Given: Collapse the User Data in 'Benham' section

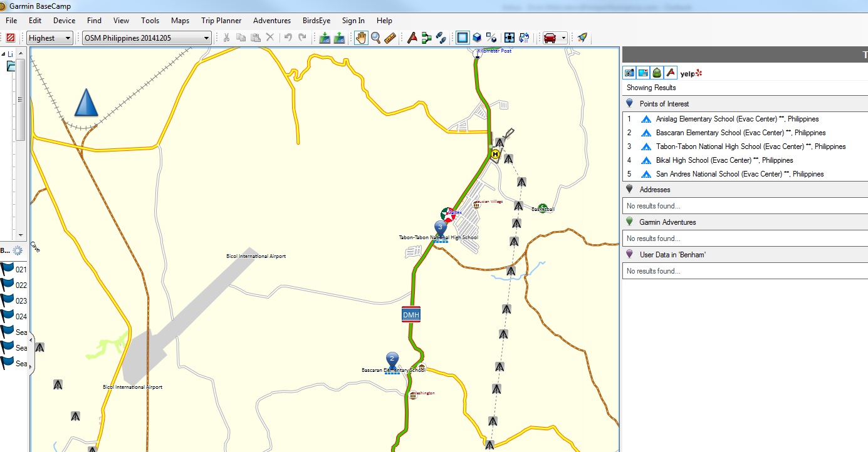Looking at the screenshot, I should pyautogui.click(x=745, y=255).
